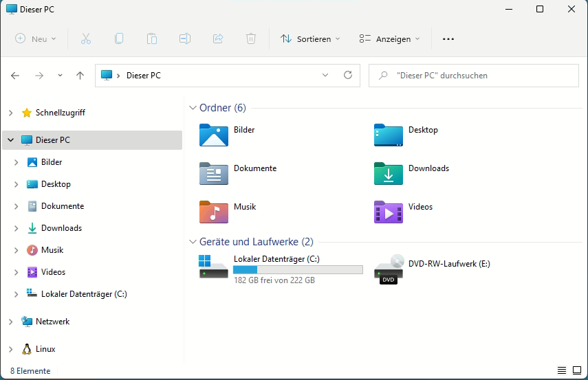Click the Paste clipboard icon
588x380 pixels.
[152, 38]
